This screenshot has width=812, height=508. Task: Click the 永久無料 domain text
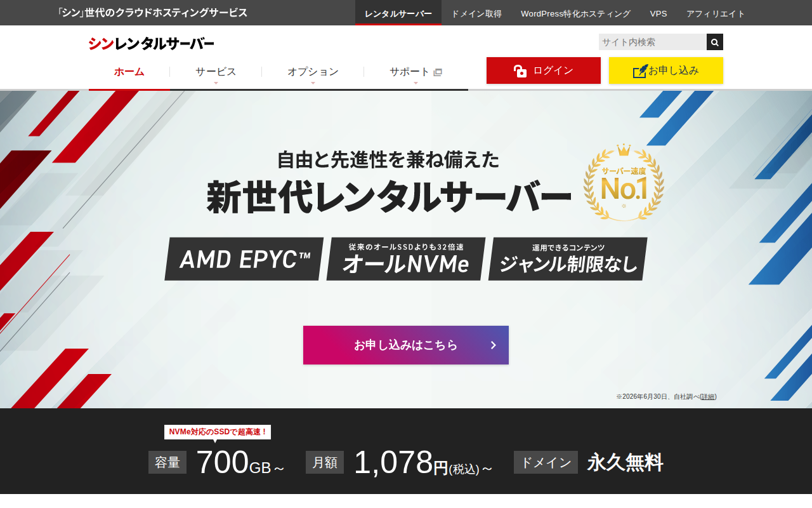click(625, 462)
